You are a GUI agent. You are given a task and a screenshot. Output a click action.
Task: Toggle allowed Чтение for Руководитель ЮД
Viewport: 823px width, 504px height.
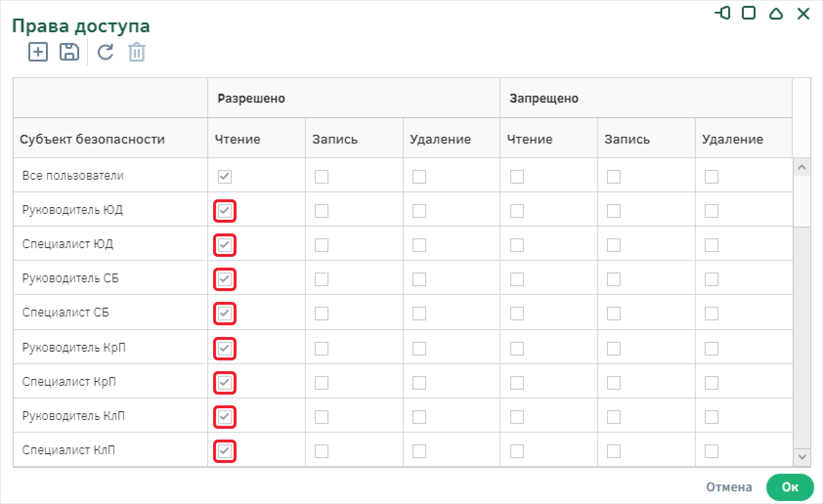(x=225, y=211)
